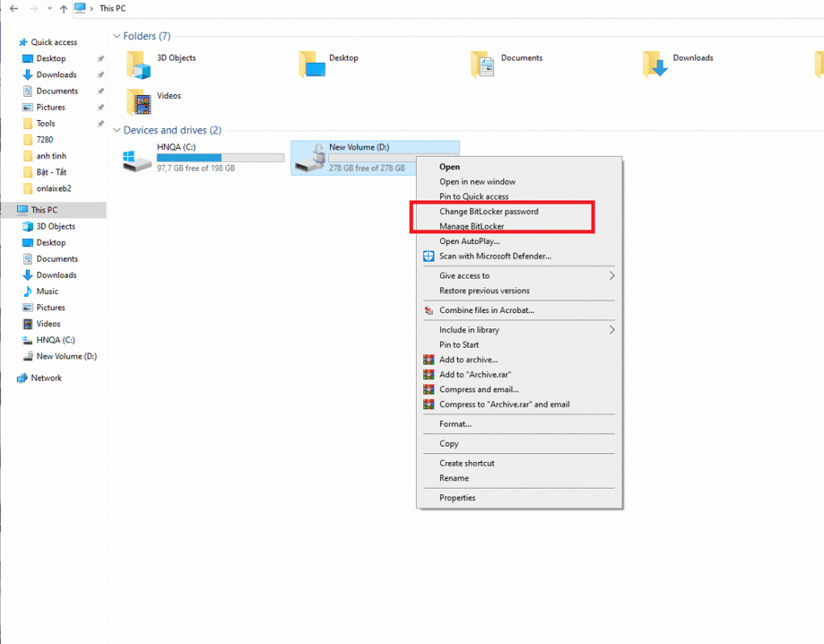Choose Add to archive with WinRAR
The image size is (824, 644).
coord(468,359)
